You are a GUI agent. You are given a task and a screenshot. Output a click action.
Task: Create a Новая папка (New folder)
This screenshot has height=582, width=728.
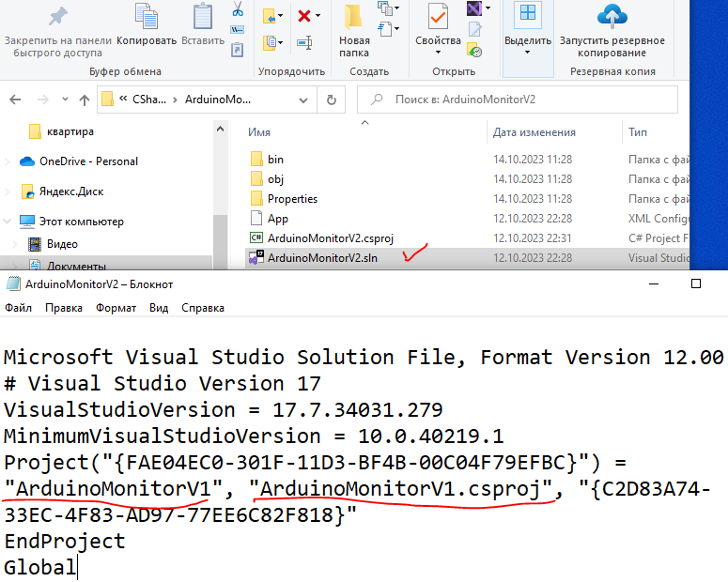point(354,30)
